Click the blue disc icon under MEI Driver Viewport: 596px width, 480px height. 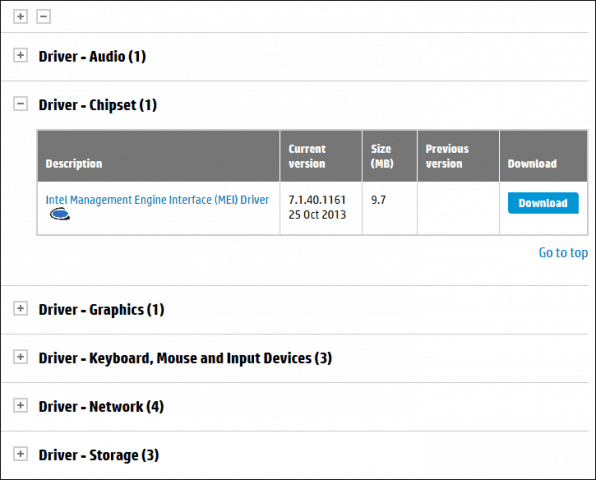[x=60, y=214]
